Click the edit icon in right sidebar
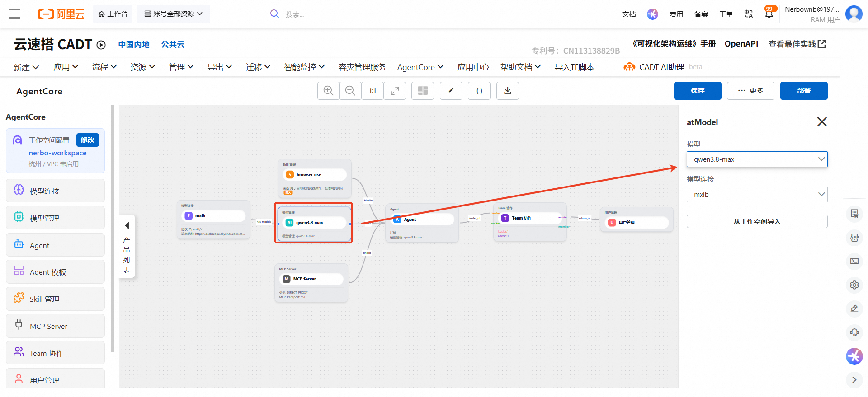 point(854,308)
